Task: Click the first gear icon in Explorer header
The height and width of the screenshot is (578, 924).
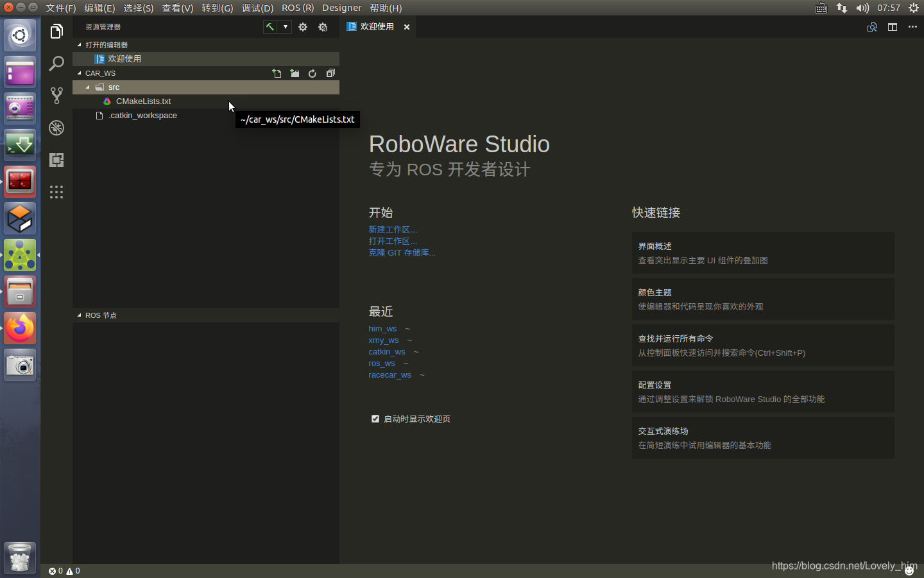Action: pos(303,27)
